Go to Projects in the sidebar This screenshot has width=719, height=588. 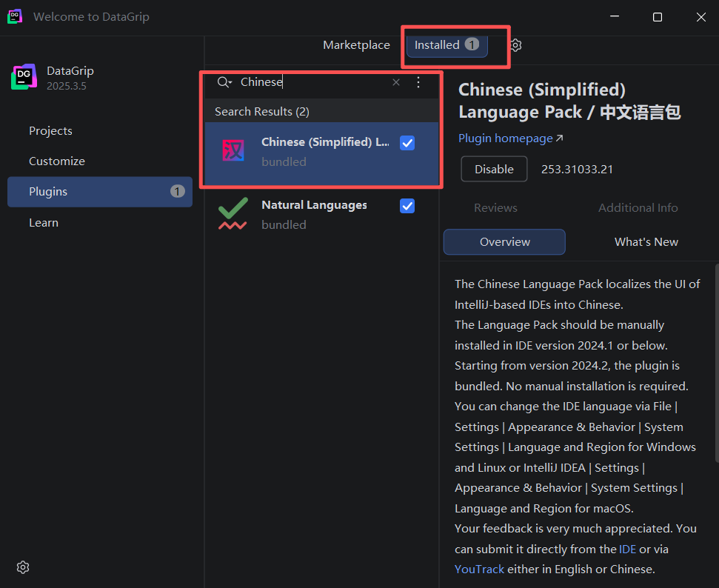(x=50, y=131)
